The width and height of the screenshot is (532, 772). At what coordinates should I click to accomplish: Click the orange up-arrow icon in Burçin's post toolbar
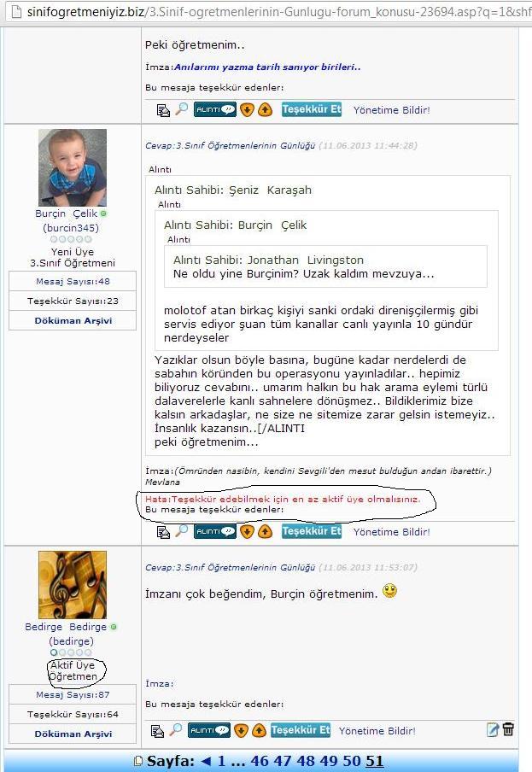point(265,532)
